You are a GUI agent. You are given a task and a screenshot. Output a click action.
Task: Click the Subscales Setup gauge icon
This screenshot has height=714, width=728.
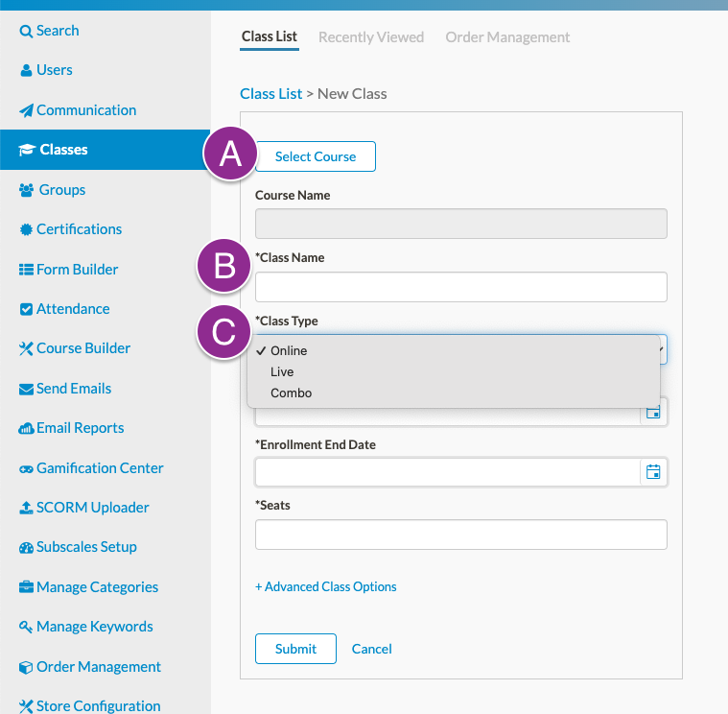26,548
